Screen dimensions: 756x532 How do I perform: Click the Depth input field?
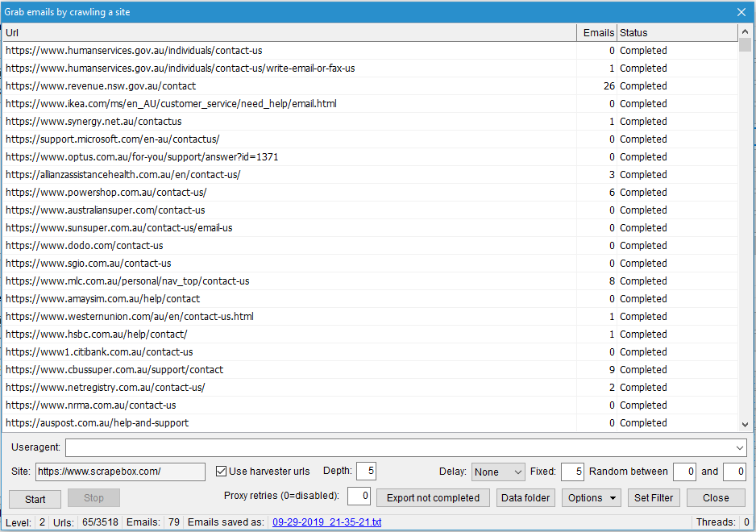point(367,472)
